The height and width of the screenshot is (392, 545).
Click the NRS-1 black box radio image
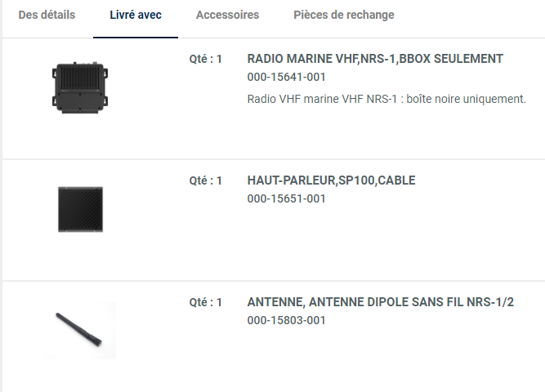(81, 87)
